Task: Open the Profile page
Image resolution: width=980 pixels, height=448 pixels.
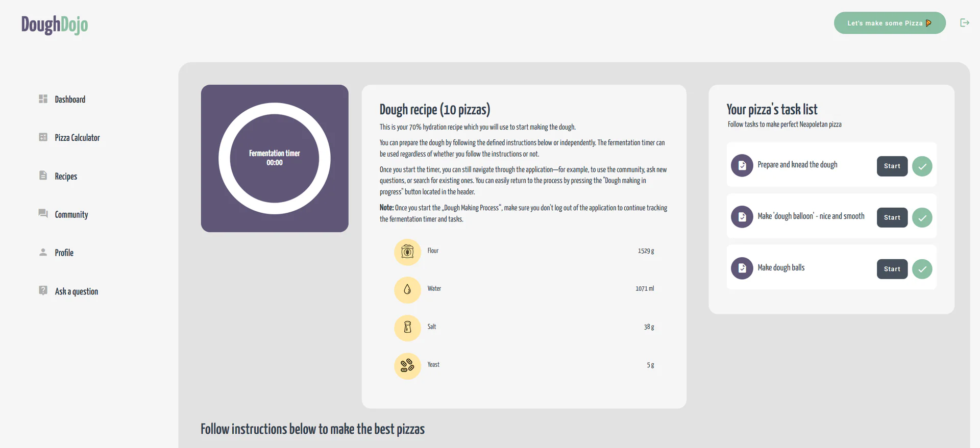Action: (43, 252)
